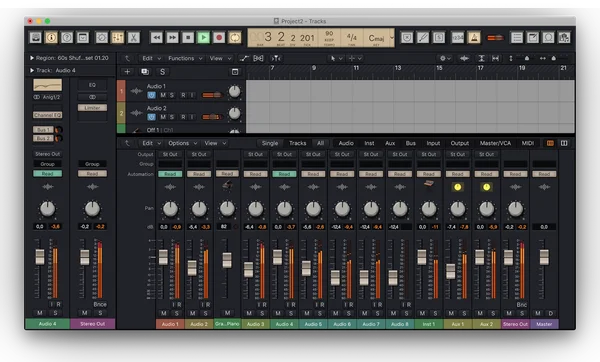Screen dimensions: 600x362
Task: Open the Editors scissors button
Action: point(133,38)
